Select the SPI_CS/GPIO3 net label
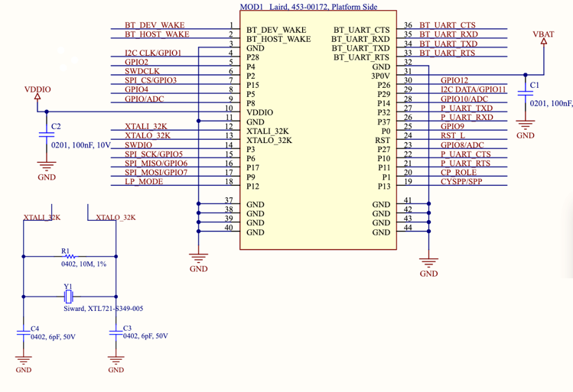This screenshot has height=392, width=573. point(151,80)
